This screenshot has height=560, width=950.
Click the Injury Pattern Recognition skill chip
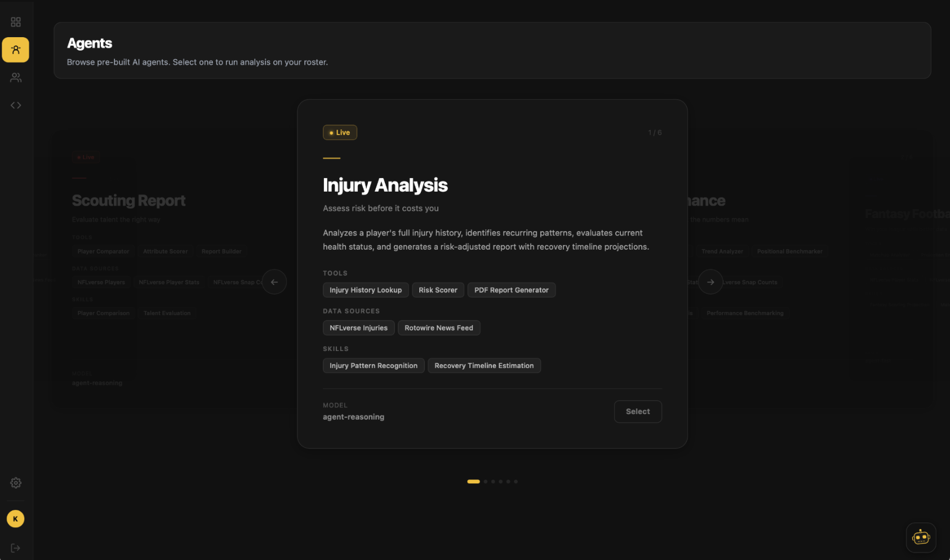(374, 366)
